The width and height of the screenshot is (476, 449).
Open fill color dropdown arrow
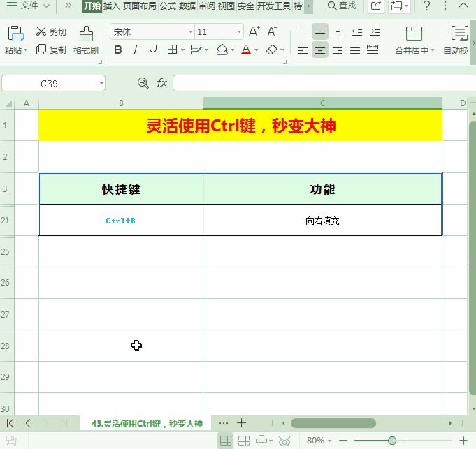[233, 50]
